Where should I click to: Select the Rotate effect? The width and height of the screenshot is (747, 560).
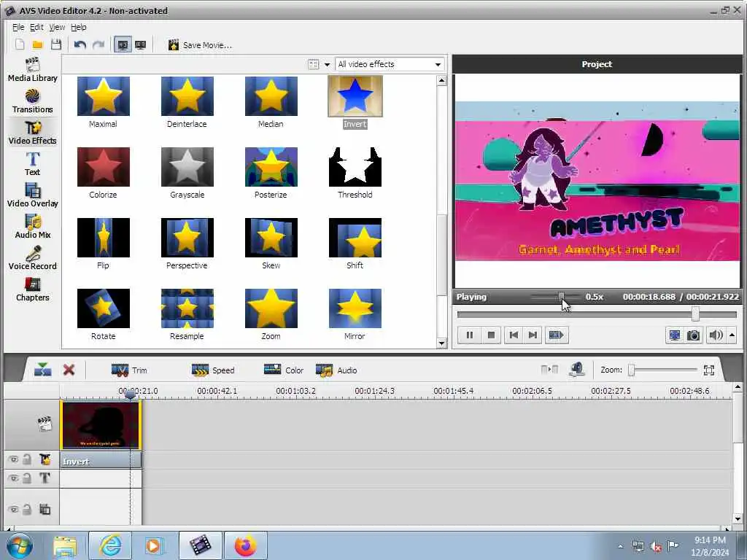point(104,308)
